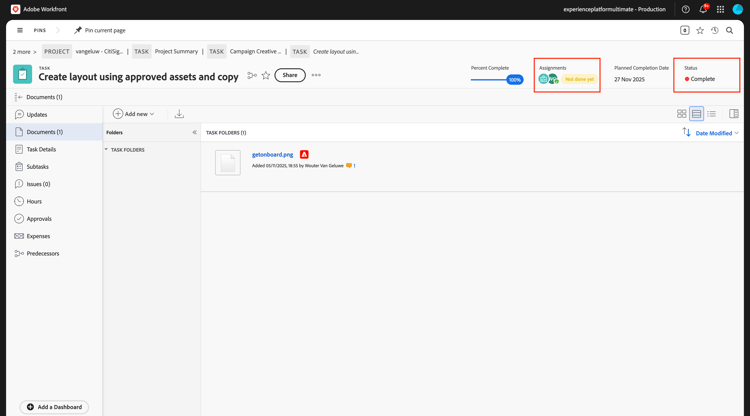
Task: Open getonboard.png document link
Action: click(272, 154)
